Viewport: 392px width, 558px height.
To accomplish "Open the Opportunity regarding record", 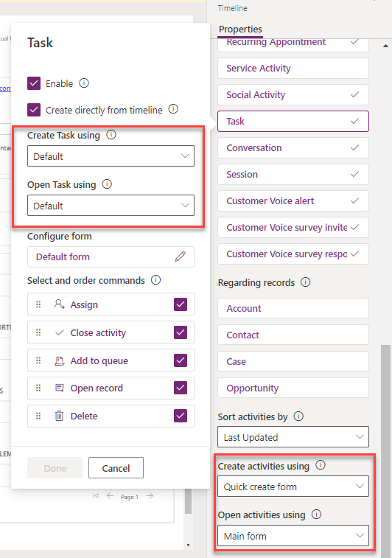I will pyautogui.click(x=293, y=388).
